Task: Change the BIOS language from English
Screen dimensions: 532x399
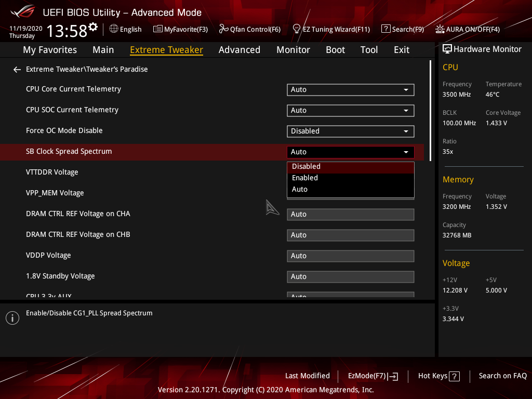Action: pyautogui.click(x=125, y=29)
